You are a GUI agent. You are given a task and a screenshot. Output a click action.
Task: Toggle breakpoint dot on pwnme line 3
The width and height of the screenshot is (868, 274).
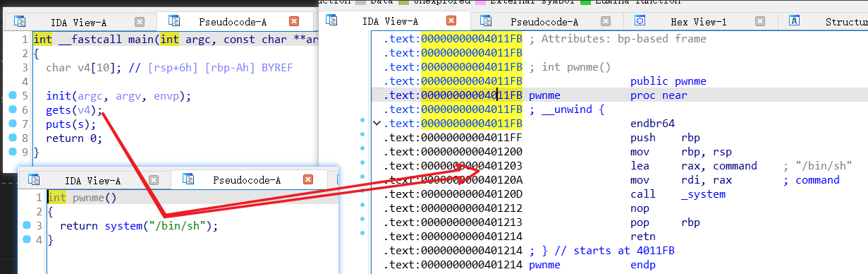(26, 226)
